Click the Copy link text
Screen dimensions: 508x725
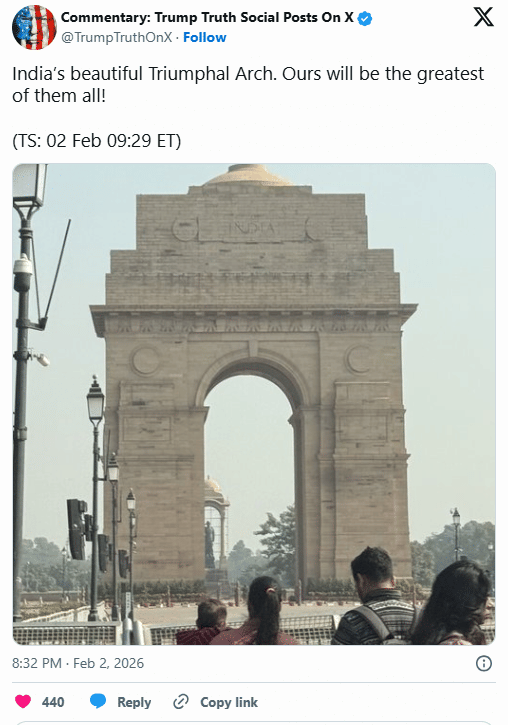229,702
